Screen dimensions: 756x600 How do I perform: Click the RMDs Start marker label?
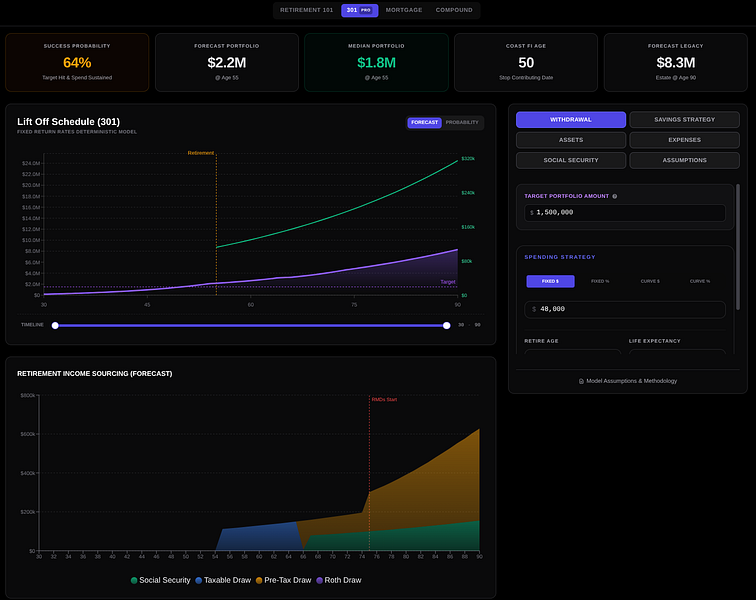pos(384,399)
